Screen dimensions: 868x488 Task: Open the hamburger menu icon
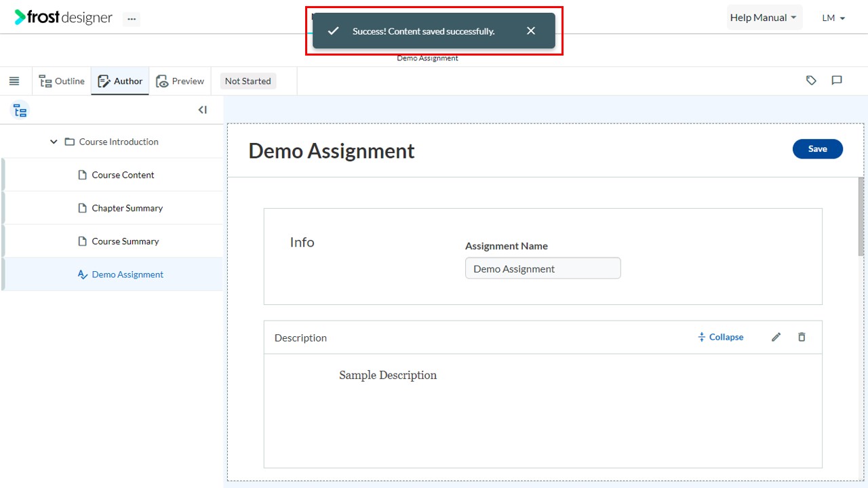[14, 81]
